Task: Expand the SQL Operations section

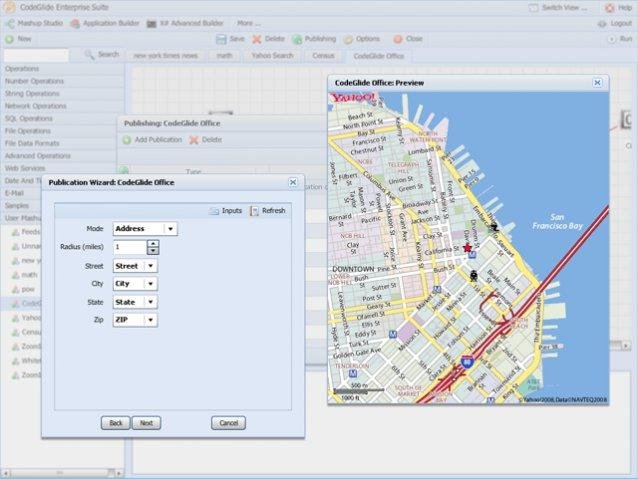Action: pos(62,118)
